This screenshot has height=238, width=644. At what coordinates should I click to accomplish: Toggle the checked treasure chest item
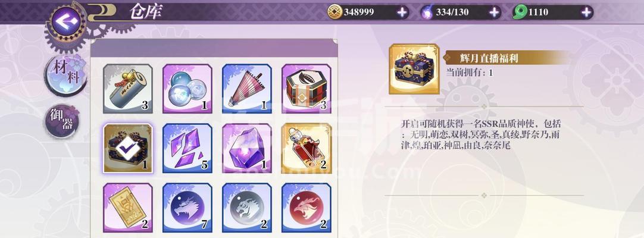point(128,148)
